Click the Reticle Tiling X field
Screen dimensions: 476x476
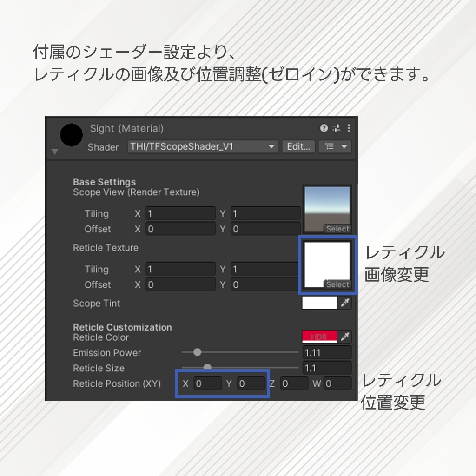(180, 269)
